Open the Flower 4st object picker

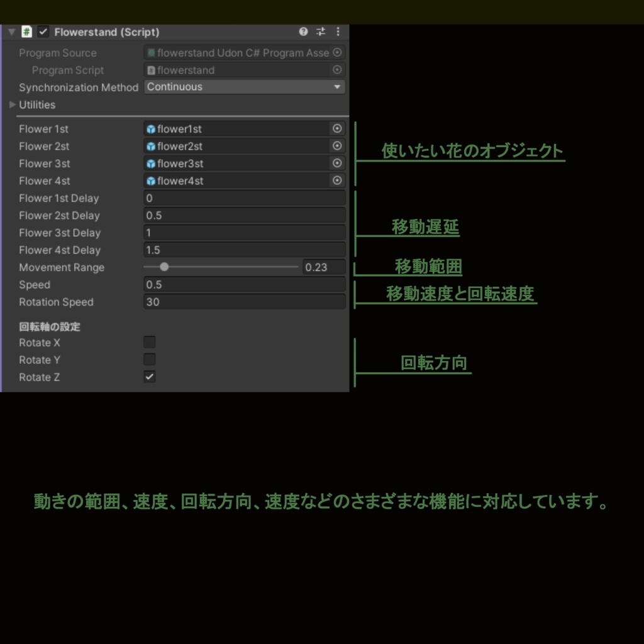[337, 180]
